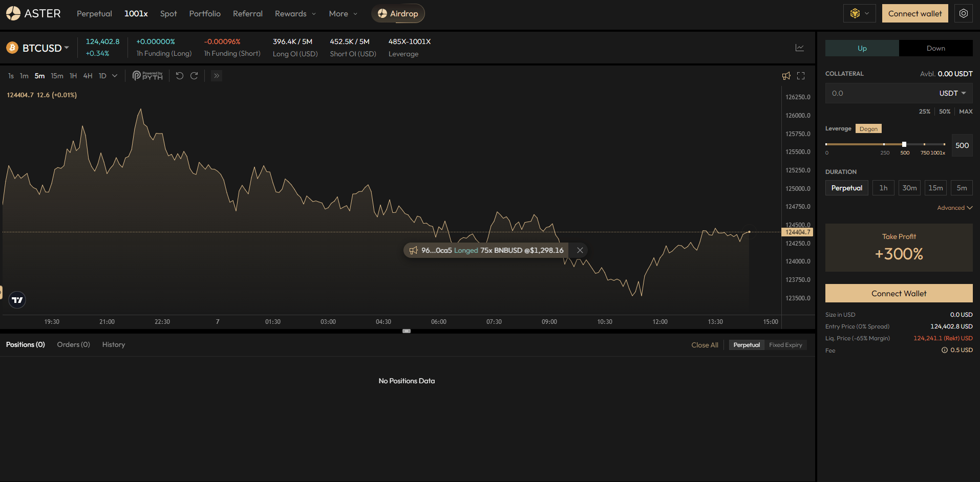
Task: Open the BTCUSD pair selector dropdown
Action: pyautogui.click(x=45, y=48)
